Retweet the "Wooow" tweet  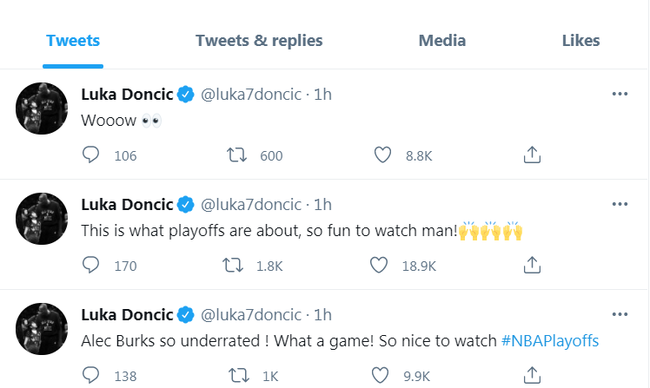(x=237, y=155)
